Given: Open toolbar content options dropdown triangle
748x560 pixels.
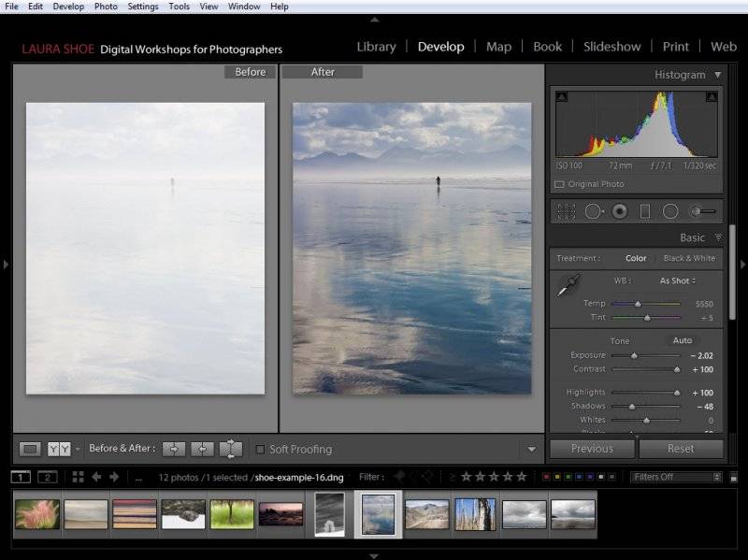Looking at the screenshot, I should pos(531,450).
